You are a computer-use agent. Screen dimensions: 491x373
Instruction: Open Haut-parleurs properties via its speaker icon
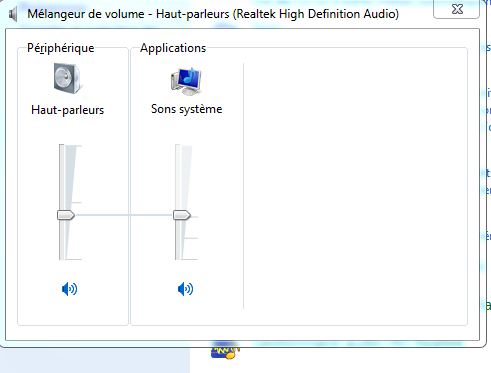tap(67, 78)
